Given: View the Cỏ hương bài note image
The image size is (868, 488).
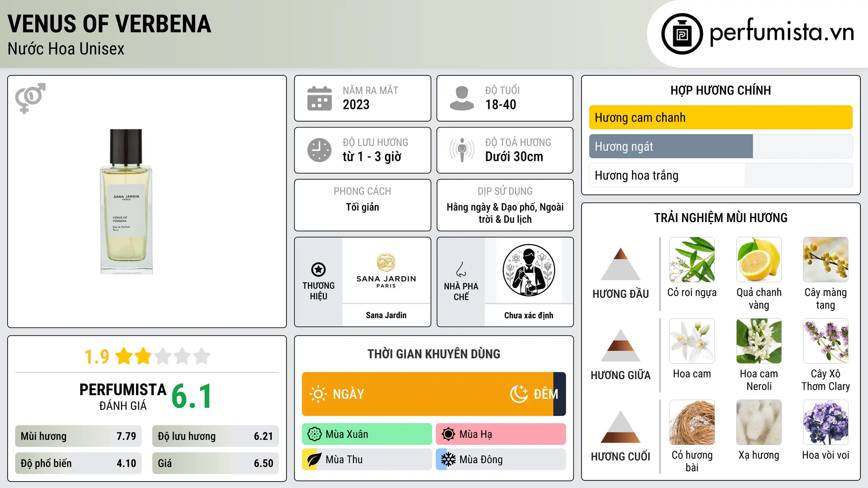Looking at the screenshot, I should coord(692,422).
